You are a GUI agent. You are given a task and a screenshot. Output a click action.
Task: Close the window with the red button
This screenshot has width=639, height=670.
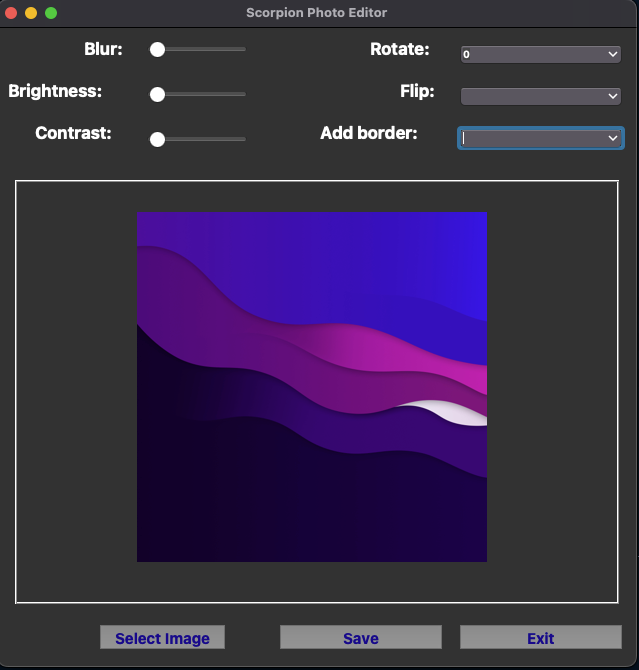click(x=11, y=13)
